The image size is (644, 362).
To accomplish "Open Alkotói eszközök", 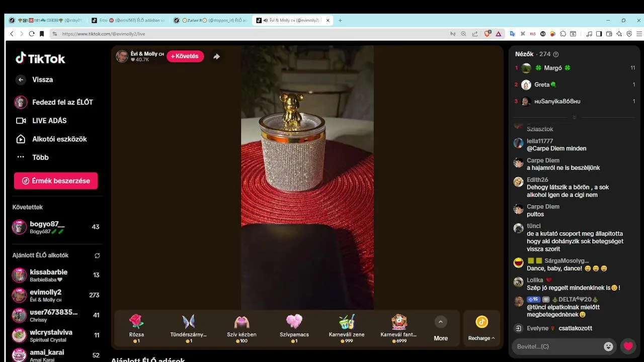I will (52, 139).
